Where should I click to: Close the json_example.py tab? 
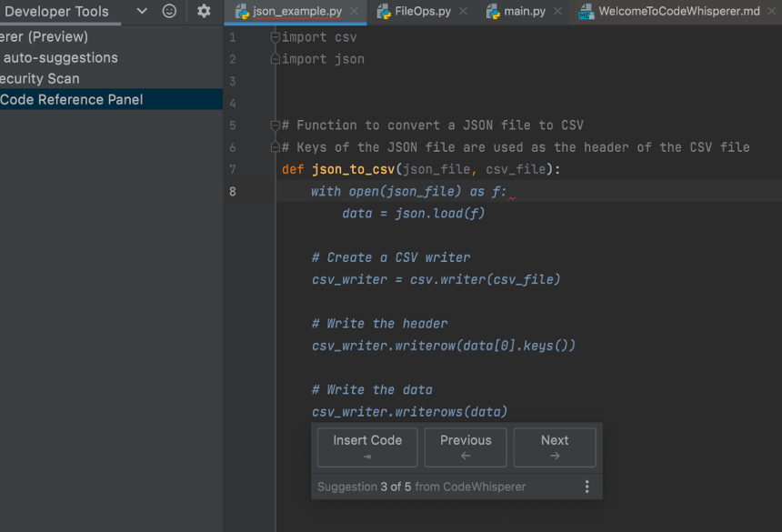354,12
